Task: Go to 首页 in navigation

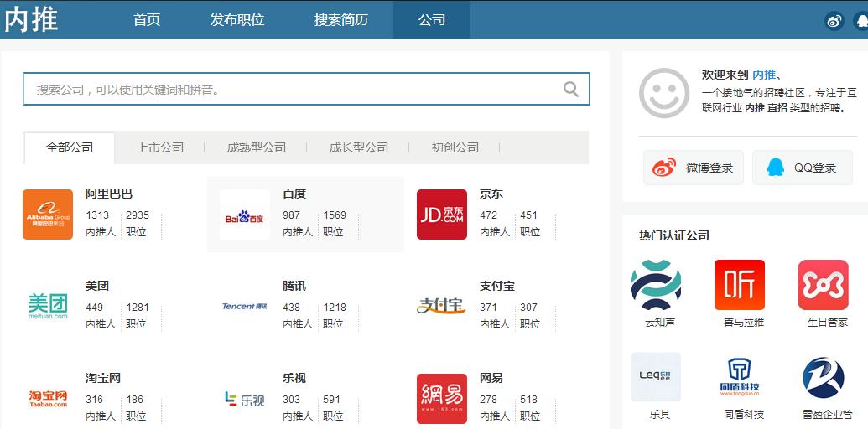Action: [x=147, y=20]
